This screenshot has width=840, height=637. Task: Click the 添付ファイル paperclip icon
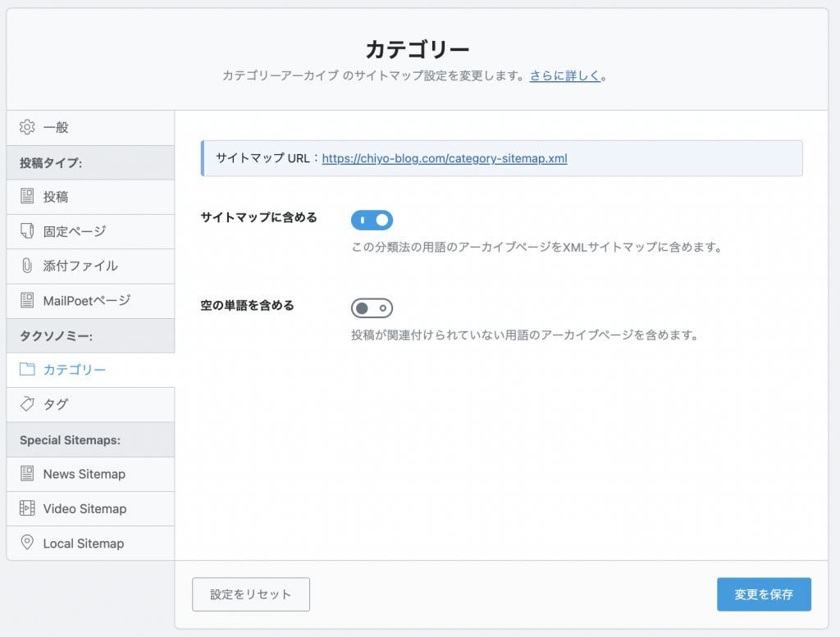[x=27, y=265]
